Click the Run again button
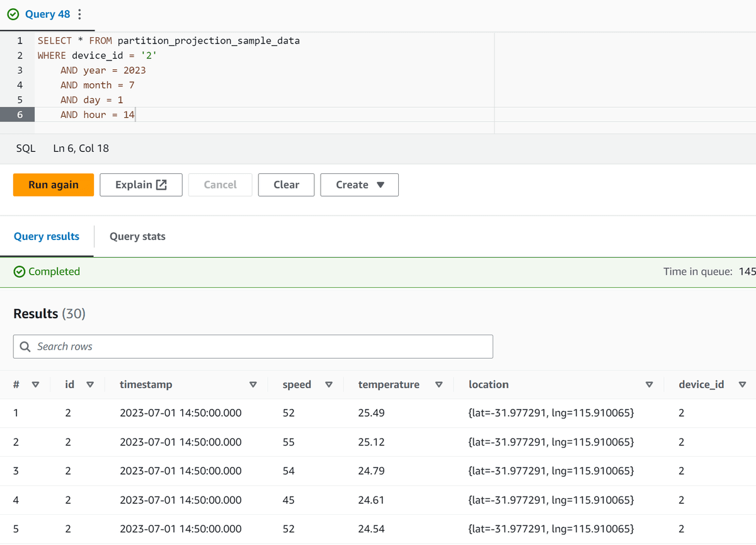This screenshot has width=756, height=545. point(53,184)
